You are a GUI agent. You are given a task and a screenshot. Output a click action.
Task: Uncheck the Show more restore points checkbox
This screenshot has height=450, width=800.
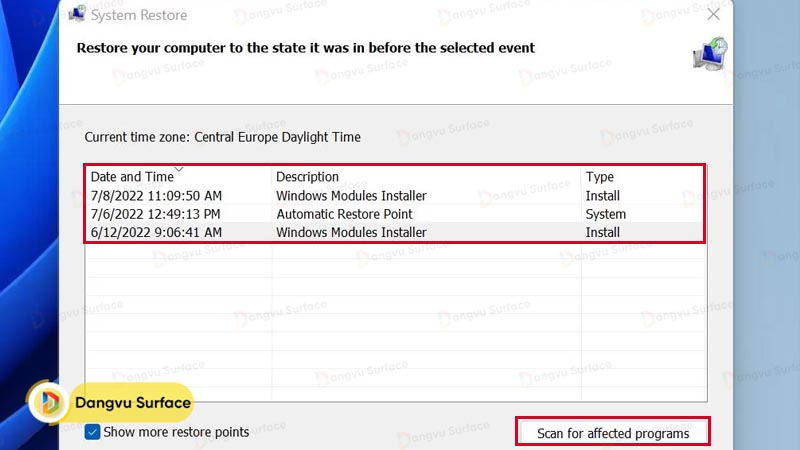pos(93,432)
